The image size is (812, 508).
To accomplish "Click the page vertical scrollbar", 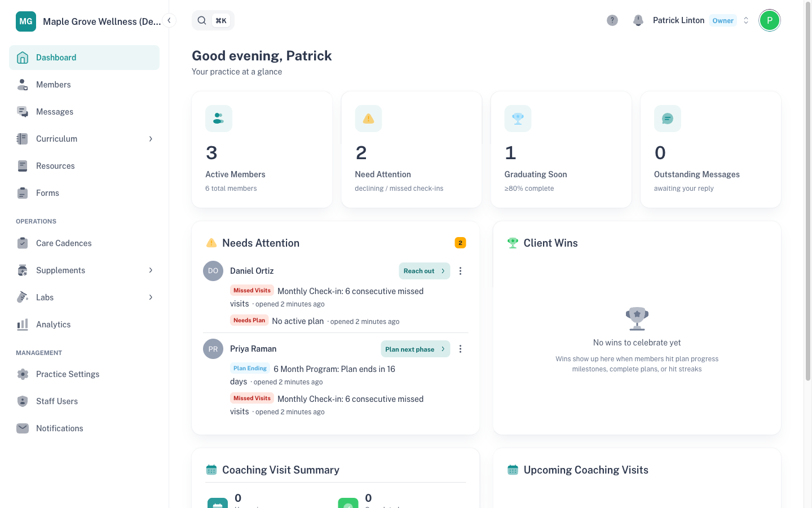I will (x=807, y=192).
